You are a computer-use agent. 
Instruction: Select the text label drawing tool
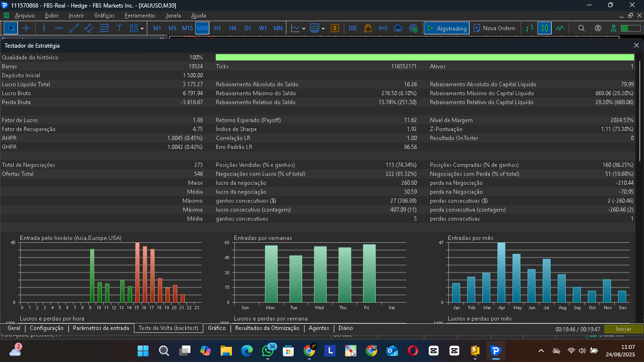pos(119,28)
